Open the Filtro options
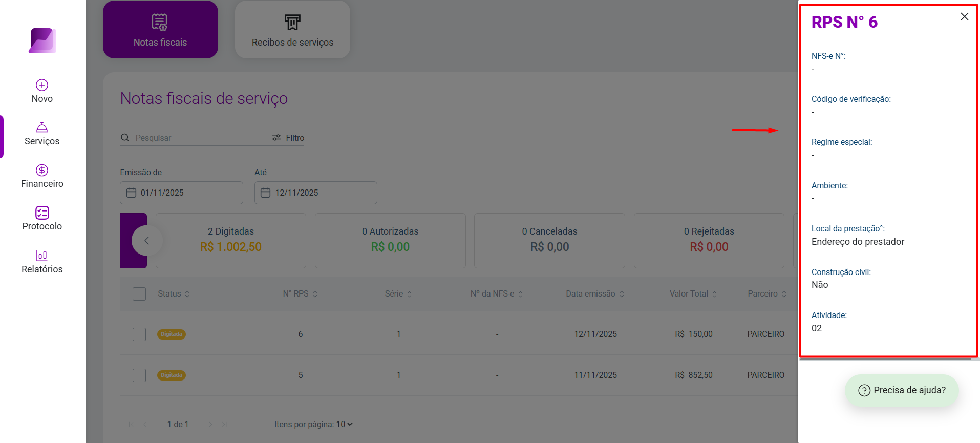 (x=288, y=138)
